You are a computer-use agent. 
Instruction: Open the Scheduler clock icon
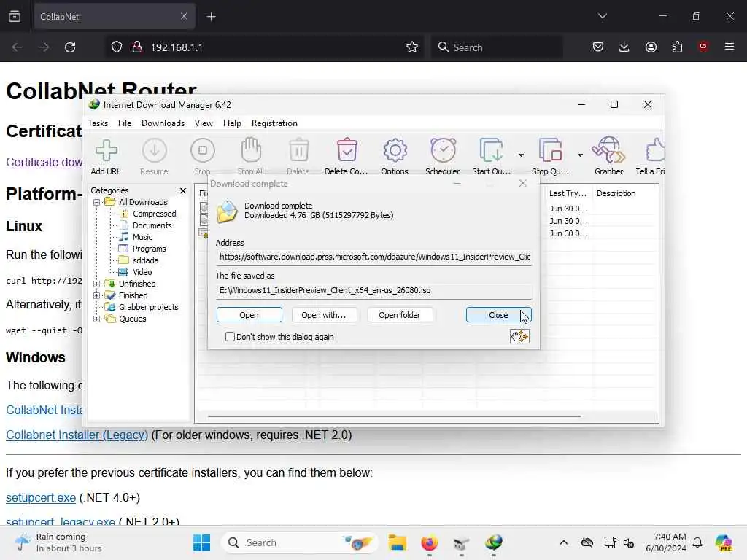(x=443, y=156)
